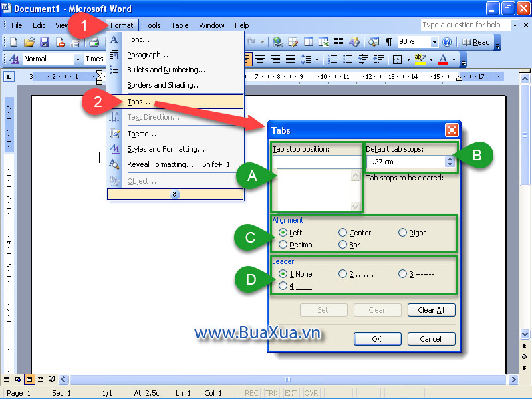532x399 pixels.
Task: Open the Edit menu
Action: (39, 25)
